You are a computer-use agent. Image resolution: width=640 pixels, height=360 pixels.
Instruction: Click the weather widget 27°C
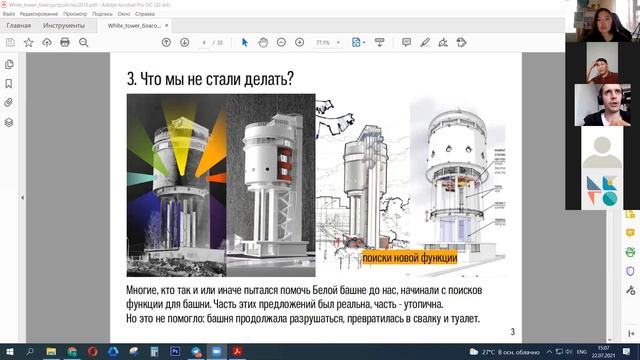click(x=504, y=351)
